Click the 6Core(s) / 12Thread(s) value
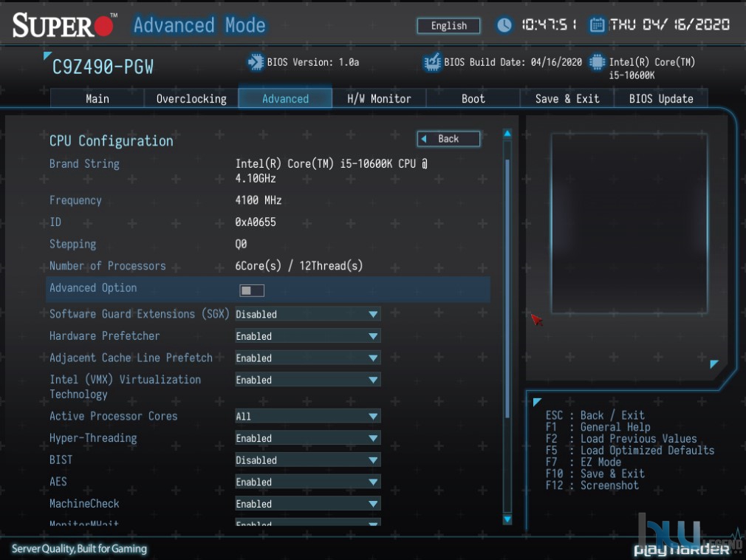746x560 pixels. (x=299, y=266)
